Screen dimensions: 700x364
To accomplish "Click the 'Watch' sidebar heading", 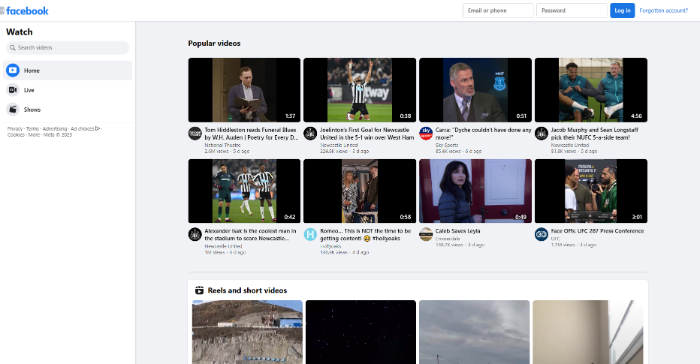I will 19,32.
